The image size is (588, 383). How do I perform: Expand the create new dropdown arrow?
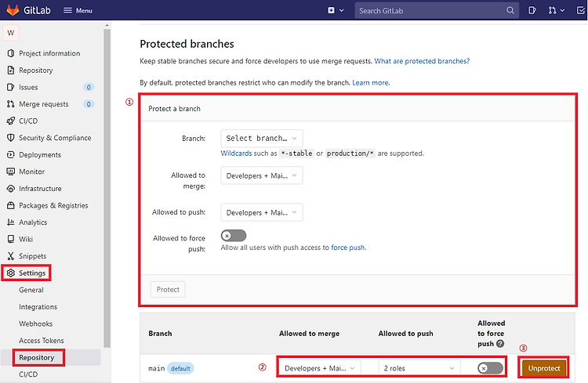tap(342, 10)
